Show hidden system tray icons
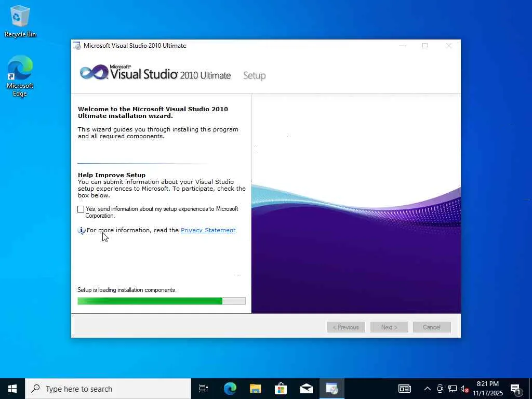The image size is (532, 399). point(428,389)
